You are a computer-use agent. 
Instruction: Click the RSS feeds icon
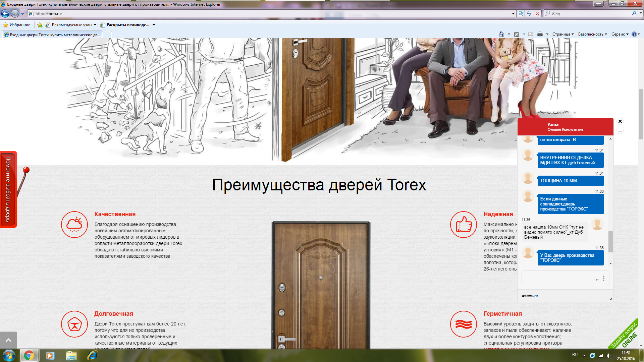coord(517,34)
